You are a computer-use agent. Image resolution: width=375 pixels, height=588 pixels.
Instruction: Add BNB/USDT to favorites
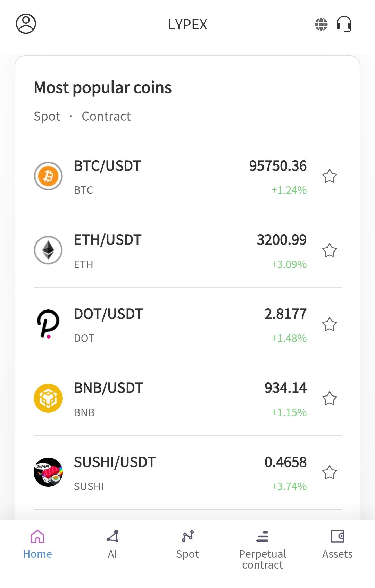(330, 399)
